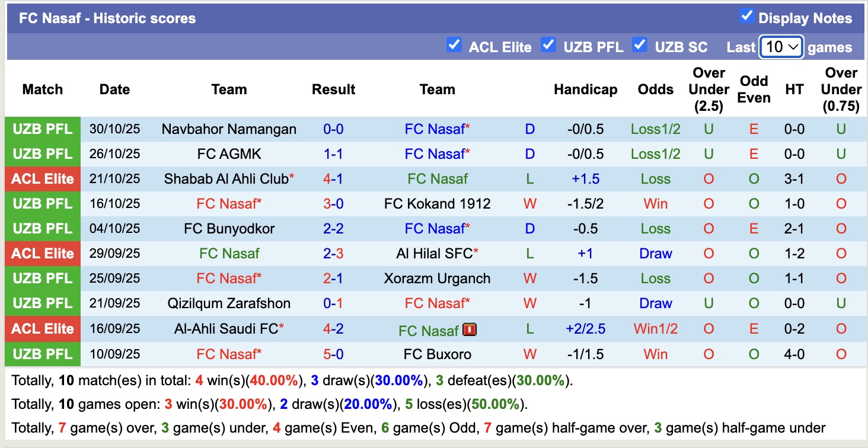Toggle the UZB PFL filter checkbox
The width and height of the screenshot is (868, 448).
tap(548, 45)
